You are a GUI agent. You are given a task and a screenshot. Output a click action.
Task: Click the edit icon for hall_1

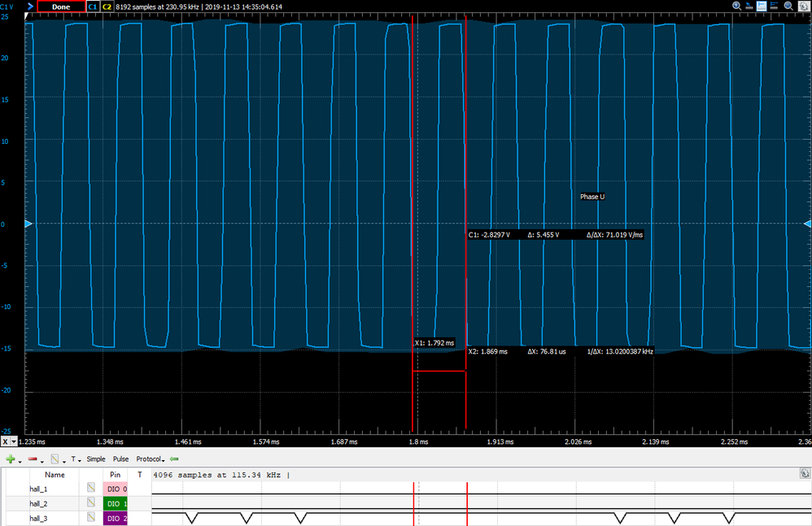click(90, 487)
